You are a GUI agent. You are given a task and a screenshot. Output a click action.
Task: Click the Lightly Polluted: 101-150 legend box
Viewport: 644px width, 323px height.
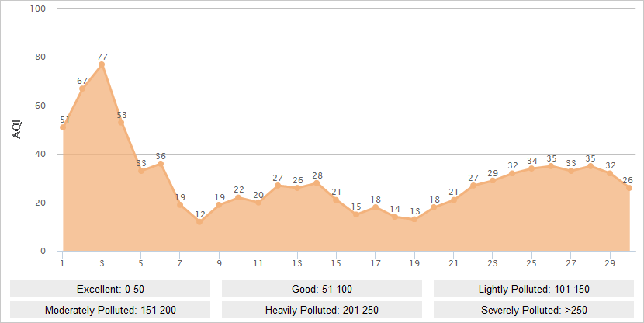(534, 289)
